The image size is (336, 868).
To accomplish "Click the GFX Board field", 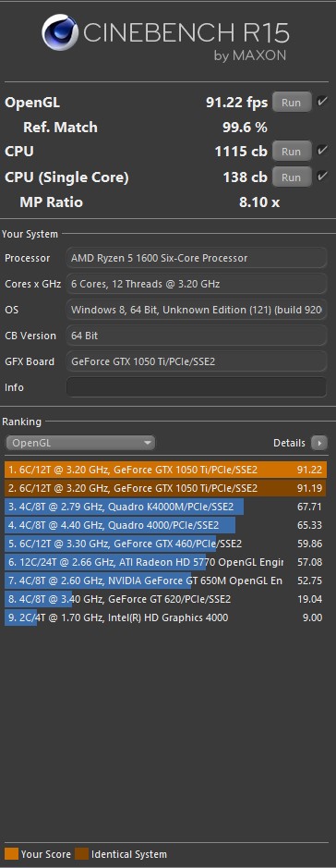I will click(x=197, y=361).
